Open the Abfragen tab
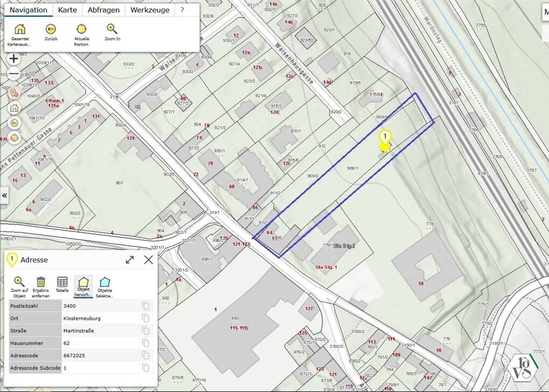This screenshot has height=392, width=549. click(103, 10)
